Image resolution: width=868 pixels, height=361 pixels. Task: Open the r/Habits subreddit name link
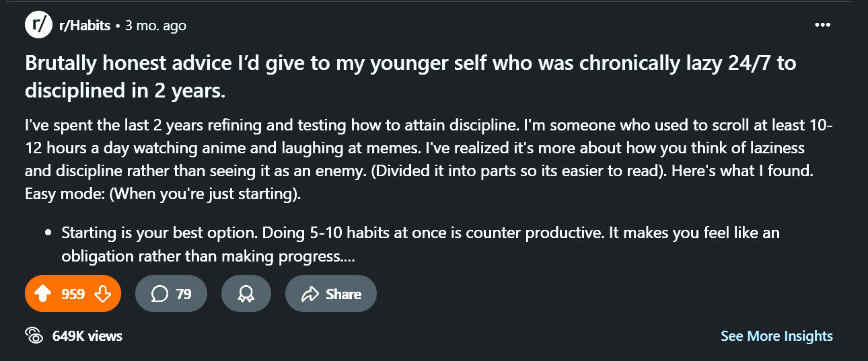pos(85,26)
